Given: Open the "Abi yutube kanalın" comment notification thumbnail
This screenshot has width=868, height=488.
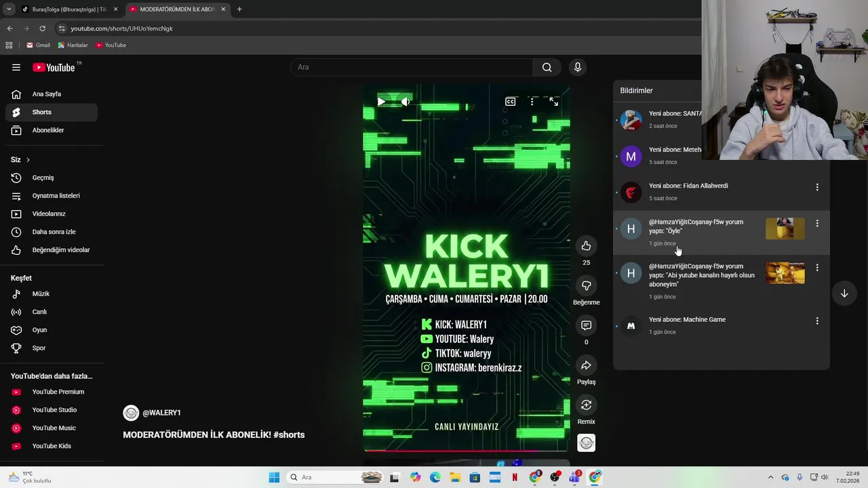Looking at the screenshot, I should pos(785,273).
